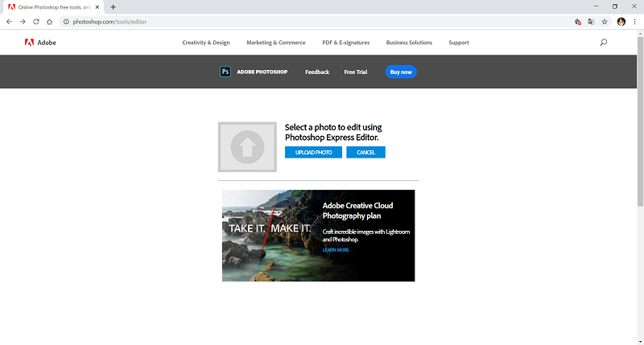
Task: Open the browser home page icon
Action: (50, 22)
